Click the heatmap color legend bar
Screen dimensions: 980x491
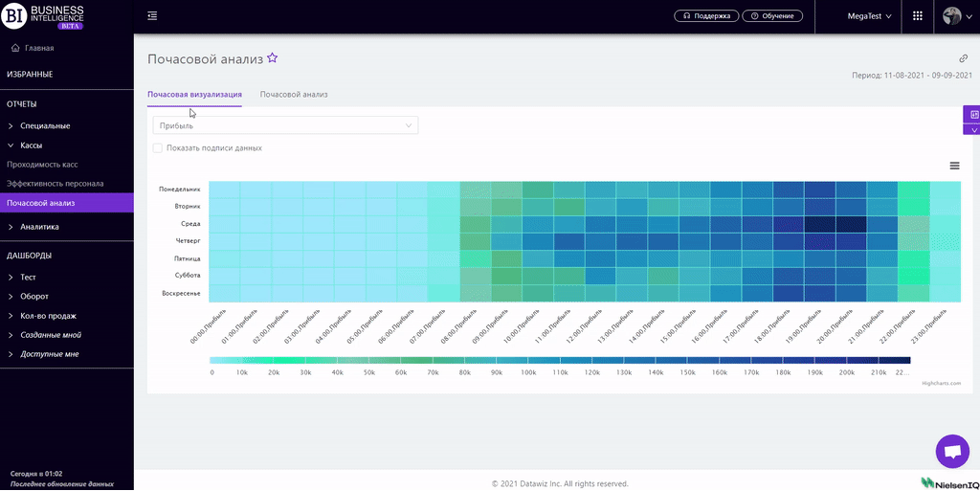pyautogui.click(x=560, y=360)
